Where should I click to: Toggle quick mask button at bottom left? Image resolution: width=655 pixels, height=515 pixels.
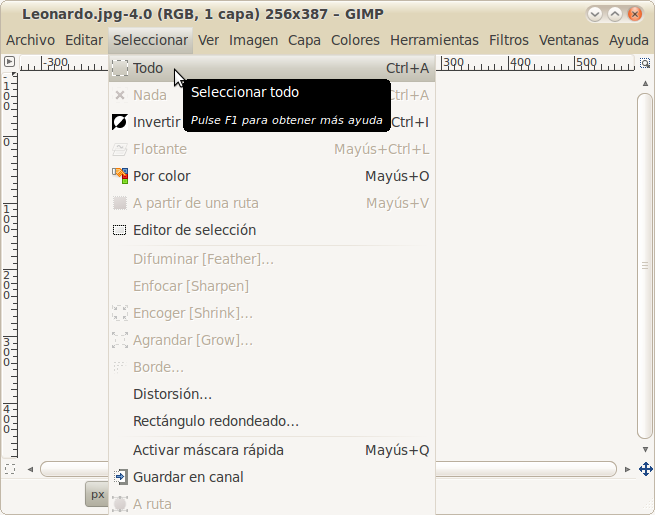pyautogui.click(x=10, y=469)
